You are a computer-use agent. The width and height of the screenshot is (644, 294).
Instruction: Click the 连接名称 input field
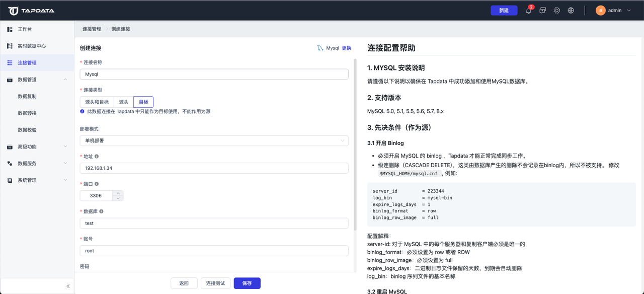click(x=214, y=74)
